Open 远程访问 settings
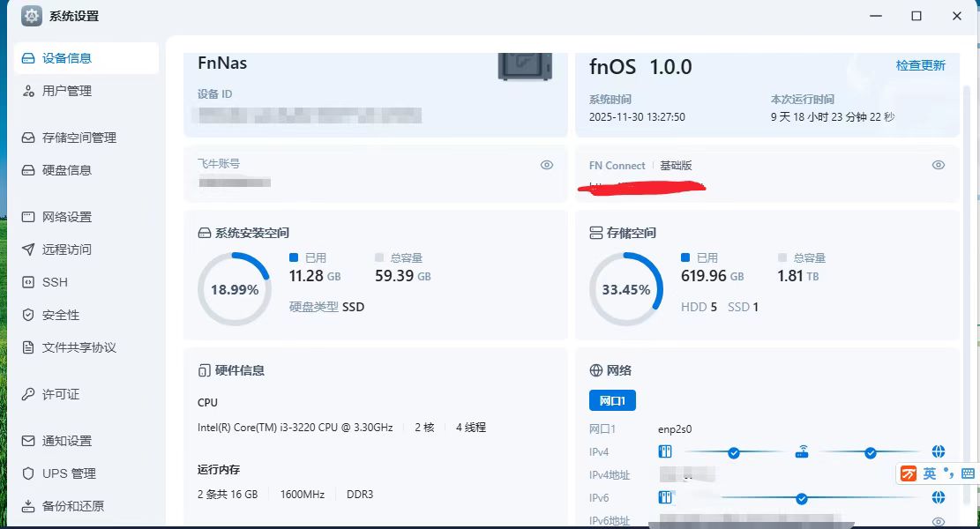Image resolution: width=980 pixels, height=529 pixels. pos(86,250)
